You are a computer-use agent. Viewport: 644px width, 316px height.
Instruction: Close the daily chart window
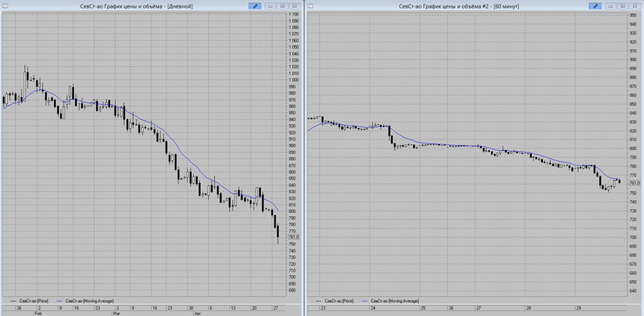pyautogui.click(x=294, y=6)
